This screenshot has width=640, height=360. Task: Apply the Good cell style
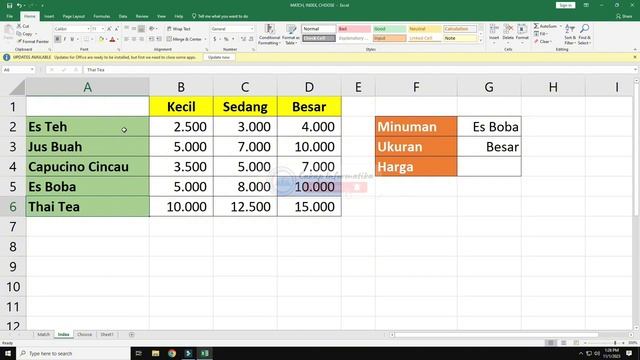tap(389, 29)
